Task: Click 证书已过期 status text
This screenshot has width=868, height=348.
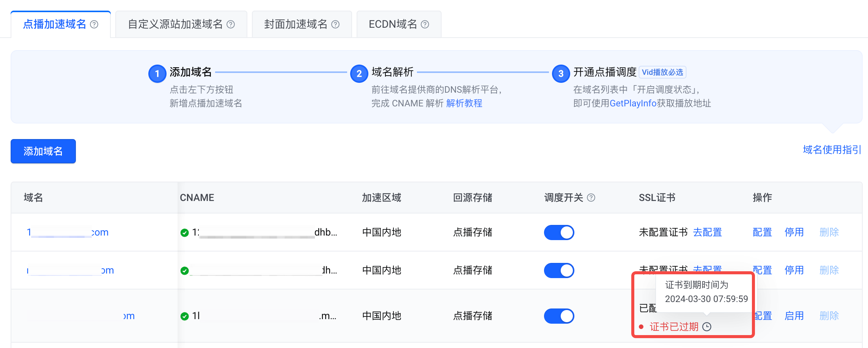Action: point(674,327)
